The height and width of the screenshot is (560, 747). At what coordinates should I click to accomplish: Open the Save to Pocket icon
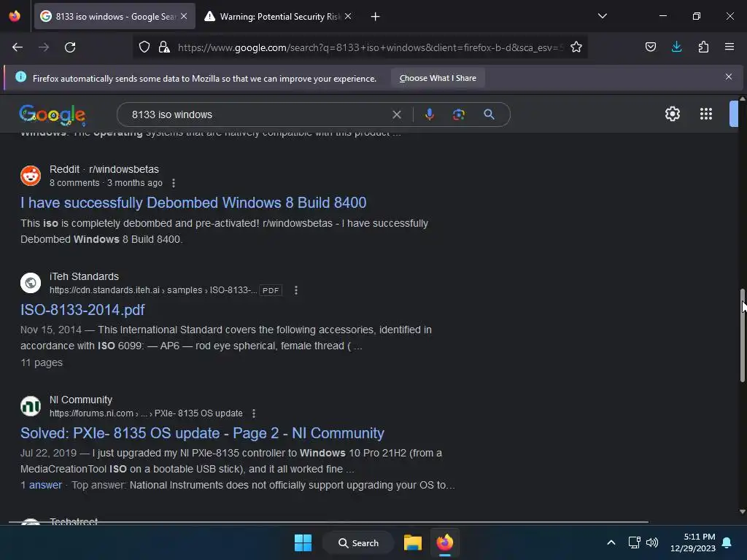650,47
